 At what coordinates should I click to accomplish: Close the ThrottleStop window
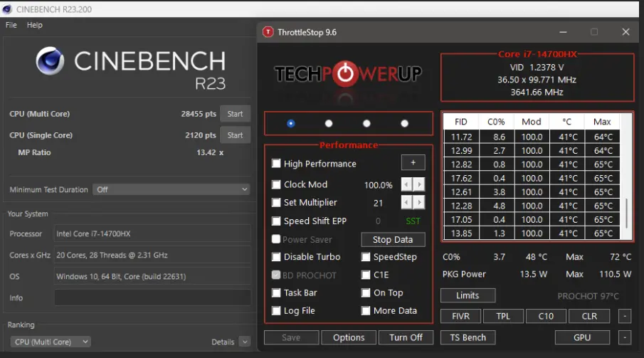[625, 32]
